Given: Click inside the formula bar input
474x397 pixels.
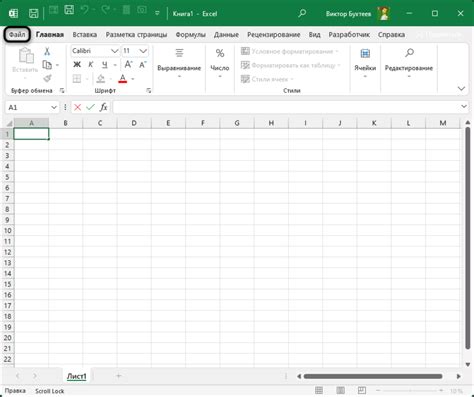Looking at the screenshot, I should tap(286, 107).
